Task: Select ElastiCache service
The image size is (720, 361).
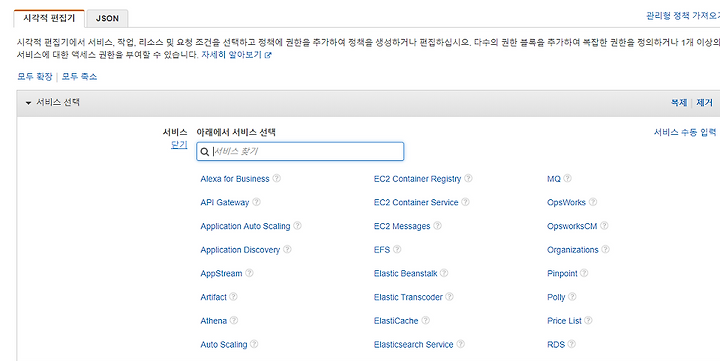Action: click(396, 321)
